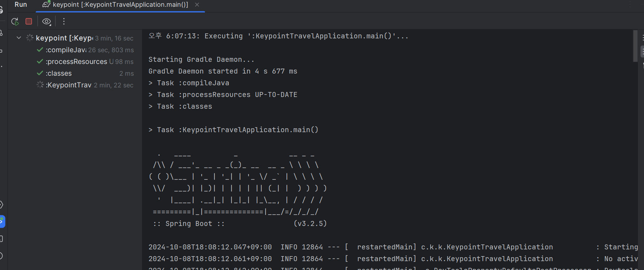
Task: Click the Gradle icon on the run tab
Action: pyautogui.click(x=46, y=5)
